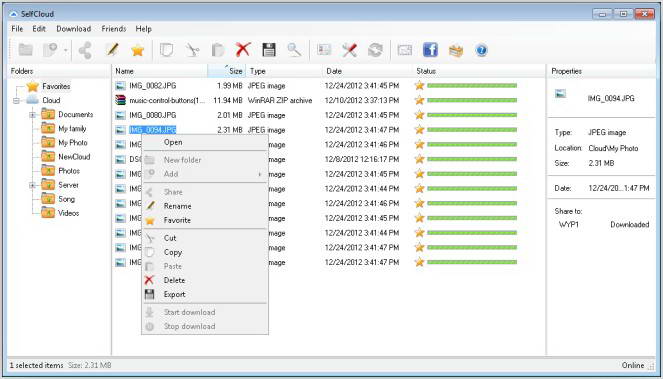663x379 pixels.
Task: Open the Edit menu
Action: 39,29
